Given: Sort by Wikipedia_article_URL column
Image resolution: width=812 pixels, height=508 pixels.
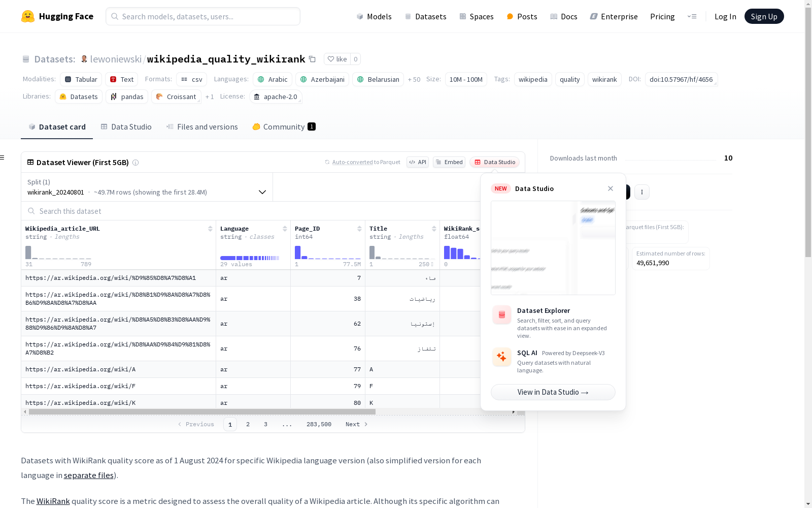Looking at the screenshot, I should click(x=210, y=229).
